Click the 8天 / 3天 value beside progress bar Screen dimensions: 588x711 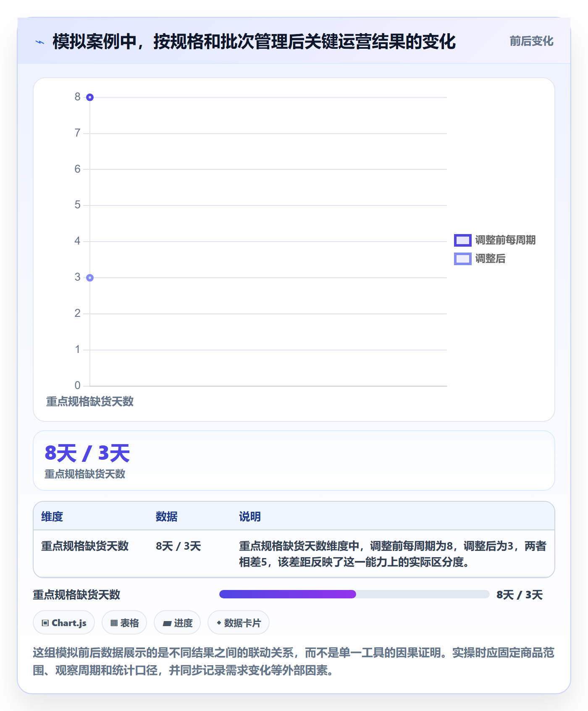[520, 595]
